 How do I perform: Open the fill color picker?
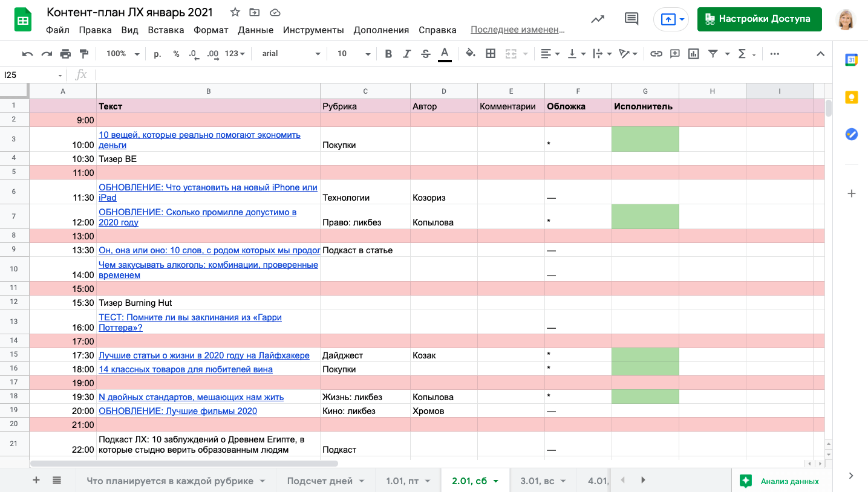[x=470, y=54]
